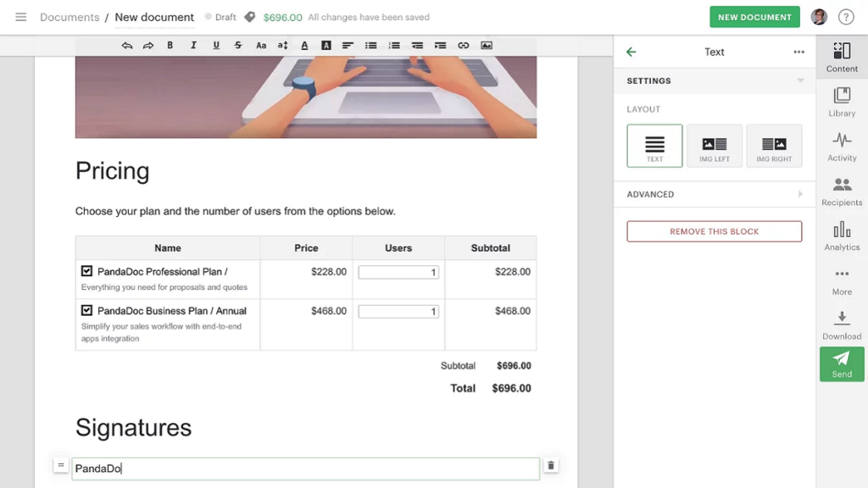Screen dimensions: 868x488
Task: Send the document
Action: pos(842,364)
